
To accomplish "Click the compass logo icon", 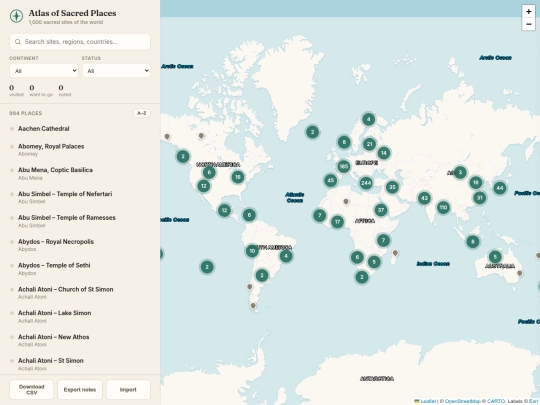I will point(16,16).
